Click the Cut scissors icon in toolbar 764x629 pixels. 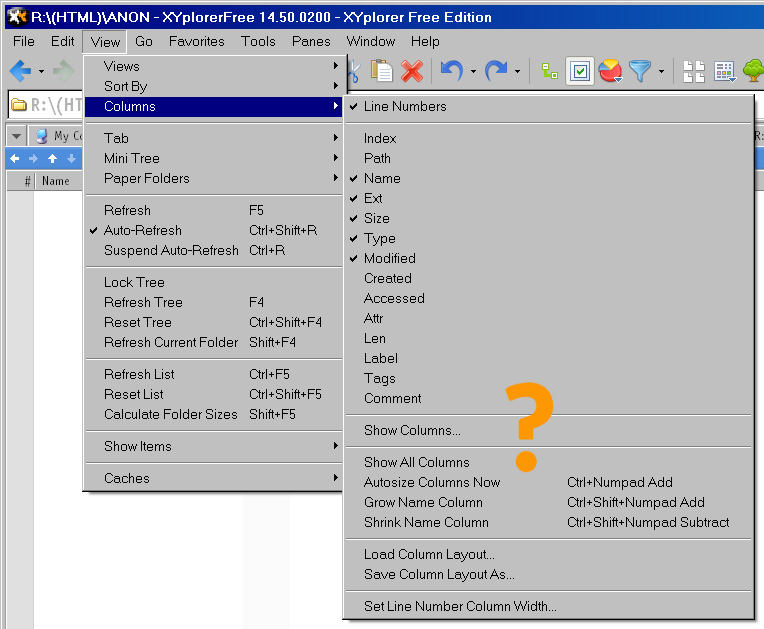click(x=354, y=71)
